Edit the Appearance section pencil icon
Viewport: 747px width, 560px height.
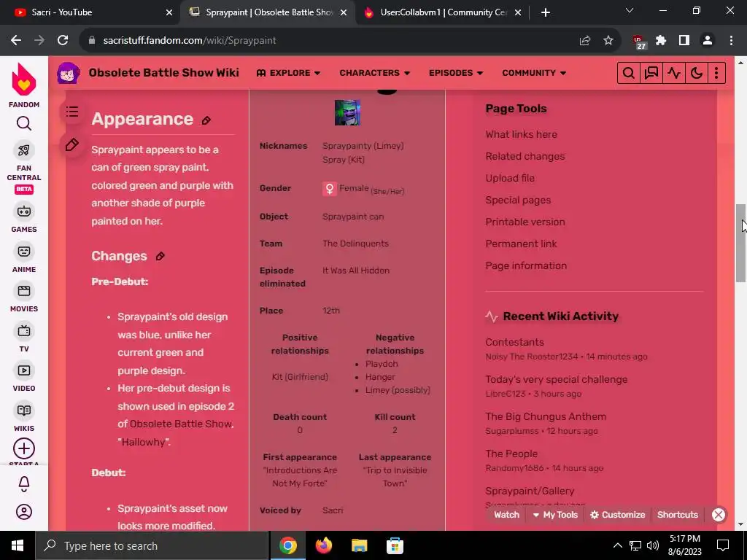[x=206, y=120]
